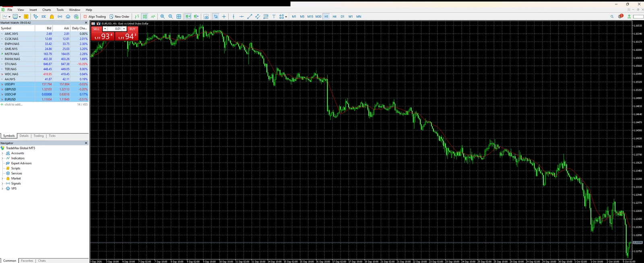
Task: Select the Fibonacci retracement tool
Action: (x=266, y=17)
